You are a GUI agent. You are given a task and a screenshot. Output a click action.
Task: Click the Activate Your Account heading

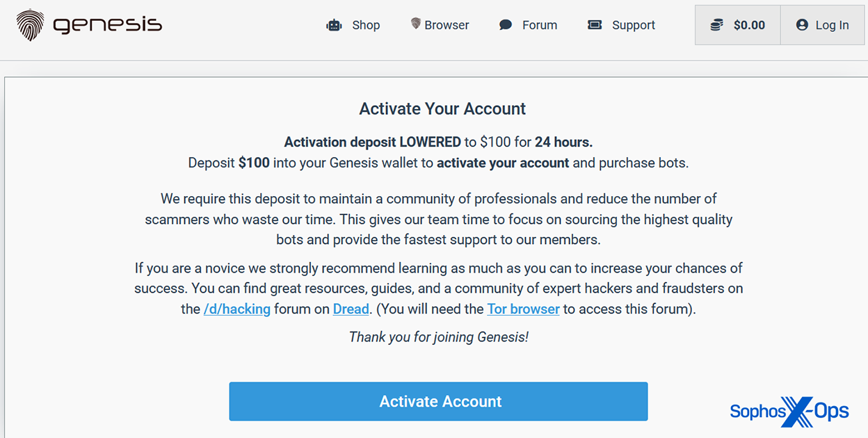(442, 109)
